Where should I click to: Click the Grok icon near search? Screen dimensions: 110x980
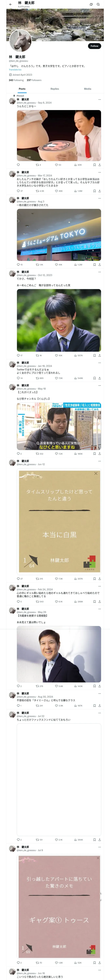point(91,5)
